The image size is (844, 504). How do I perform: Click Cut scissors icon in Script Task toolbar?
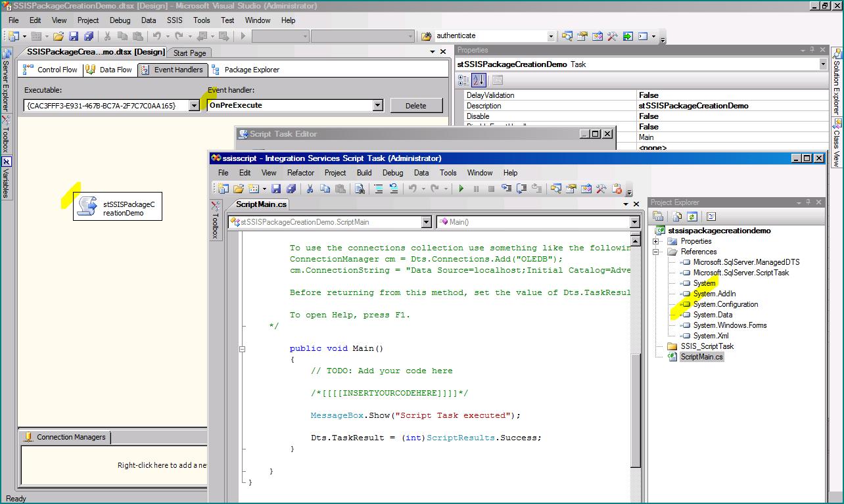point(310,189)
